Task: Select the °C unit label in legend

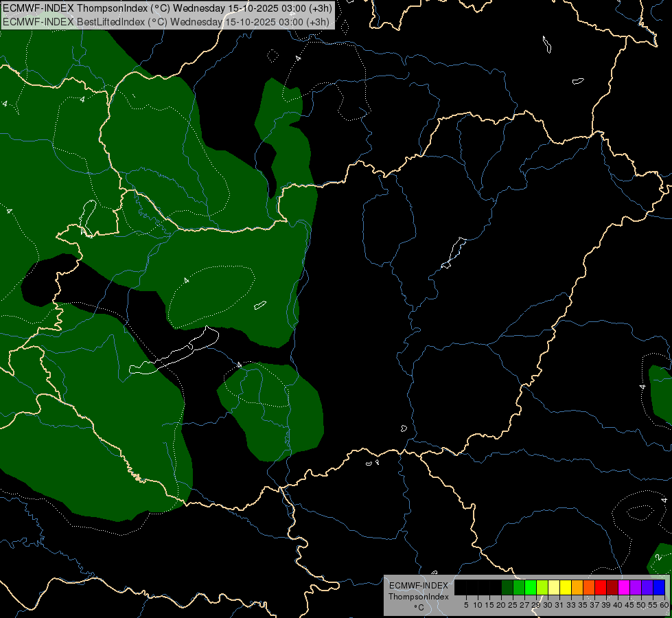Action: (x=418, y=607)
